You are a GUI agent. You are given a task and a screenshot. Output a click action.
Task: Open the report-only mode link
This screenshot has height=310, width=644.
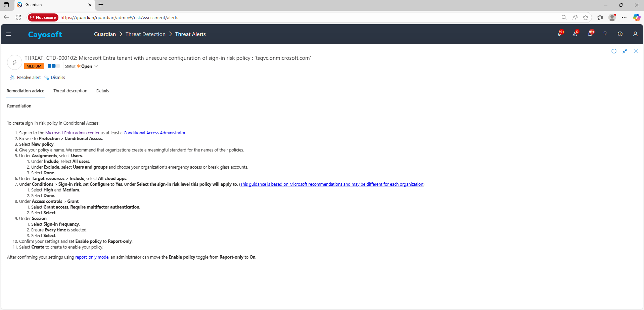coord(92,257)
